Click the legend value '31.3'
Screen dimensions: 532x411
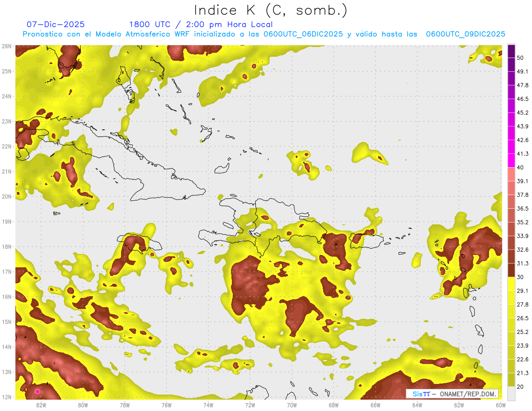pyautogui.click(x=523, y=264)
